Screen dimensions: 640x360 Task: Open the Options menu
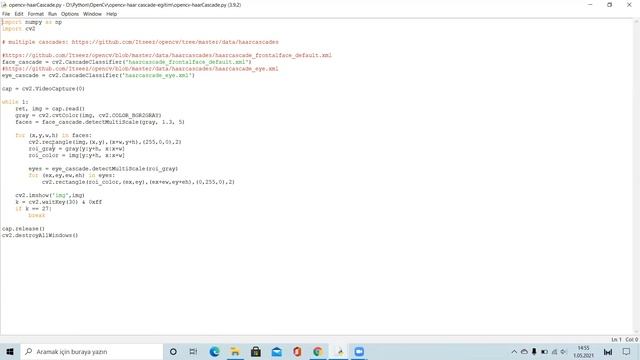(x=70, y=14)
